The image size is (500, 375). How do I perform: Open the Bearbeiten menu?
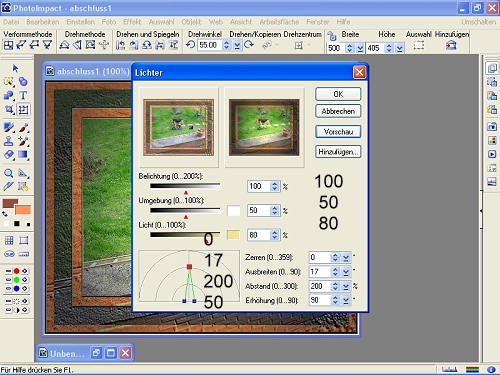pos(43,22)
